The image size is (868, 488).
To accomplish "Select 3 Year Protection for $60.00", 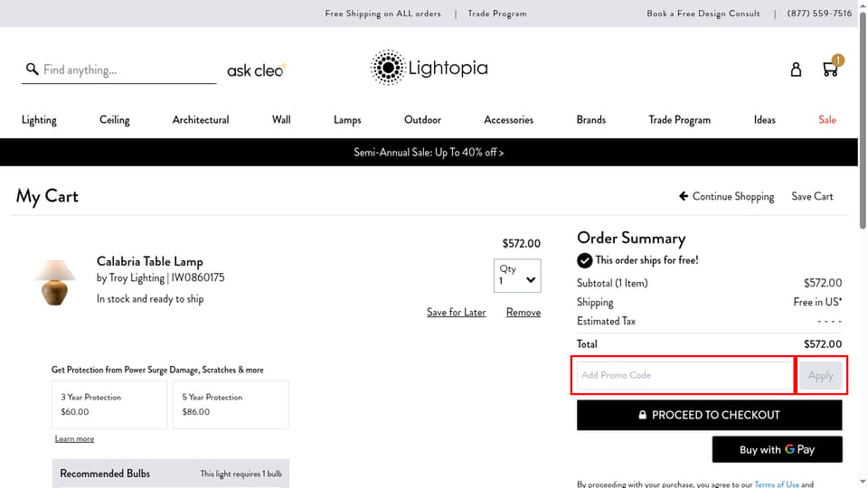I will (x=109, y=405).
